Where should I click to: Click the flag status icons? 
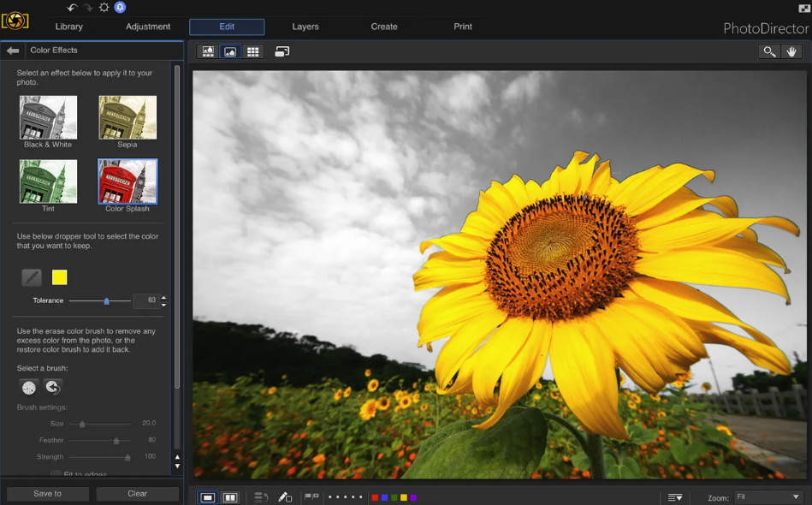coord(311,496)
